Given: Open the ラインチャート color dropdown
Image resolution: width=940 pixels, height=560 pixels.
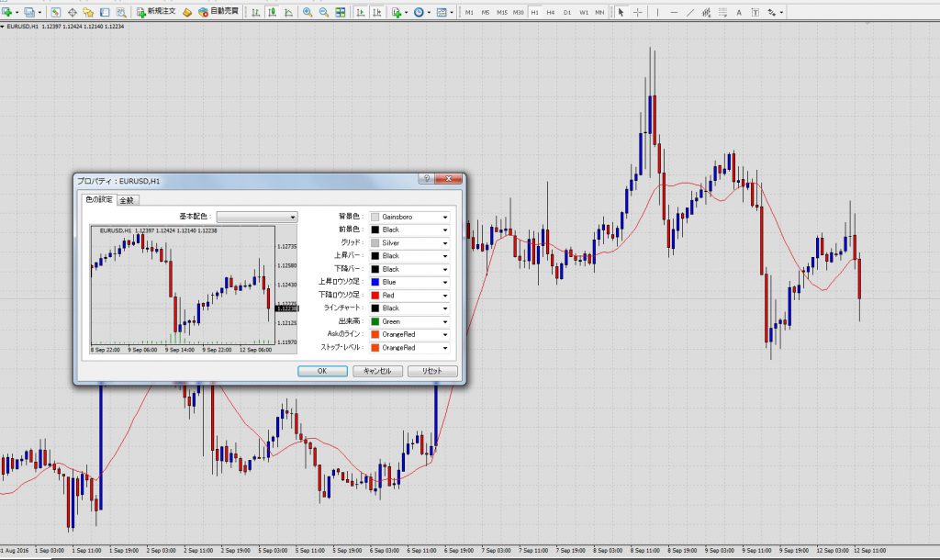Looking at the screenshot, I should [x=409, y=308].
